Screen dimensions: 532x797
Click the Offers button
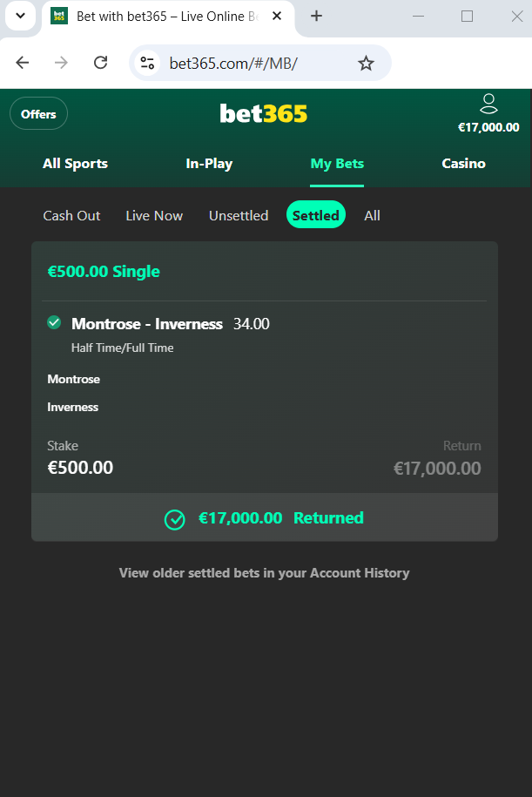coord(38,114)
